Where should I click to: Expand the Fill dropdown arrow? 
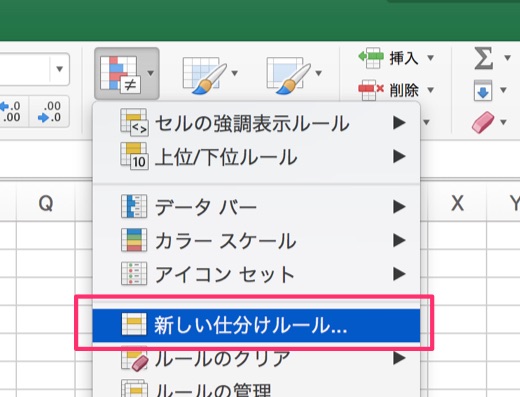503,90
